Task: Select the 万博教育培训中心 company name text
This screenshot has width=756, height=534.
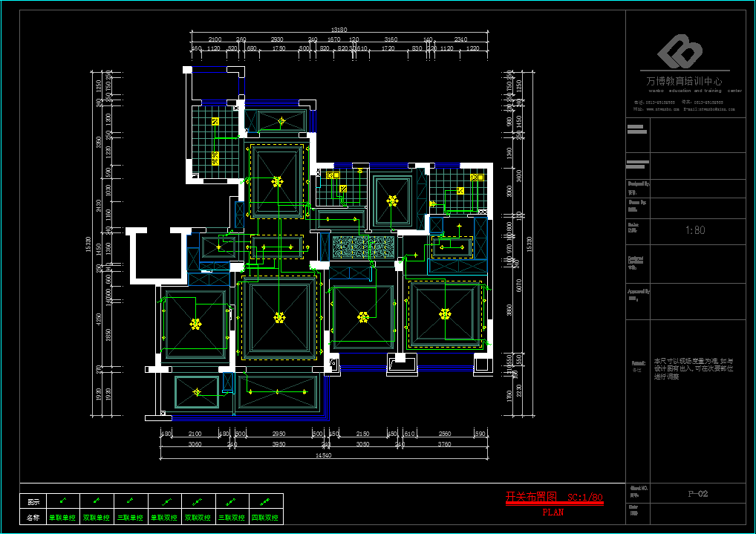Action: click(684, 81)
